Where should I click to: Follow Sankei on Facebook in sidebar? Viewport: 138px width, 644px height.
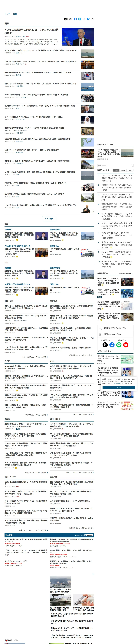tap(112, 345)
